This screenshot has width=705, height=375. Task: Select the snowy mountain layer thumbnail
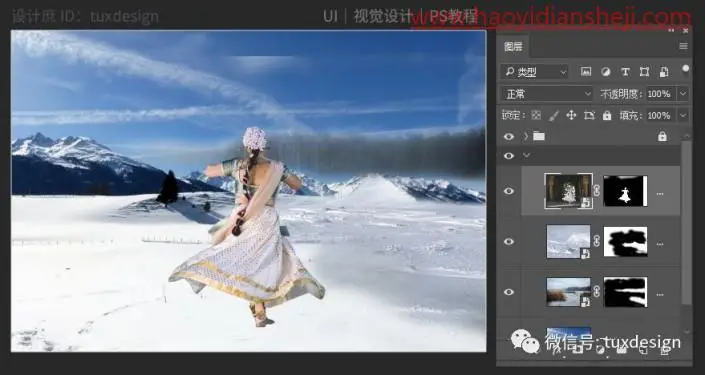(568, 241)
